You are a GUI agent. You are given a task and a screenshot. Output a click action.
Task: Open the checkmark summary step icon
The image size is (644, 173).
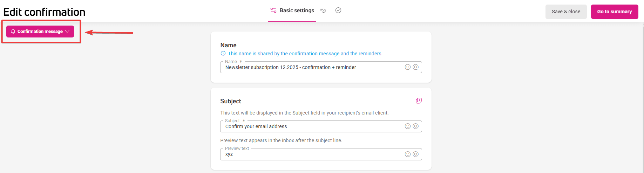(338, 11)
